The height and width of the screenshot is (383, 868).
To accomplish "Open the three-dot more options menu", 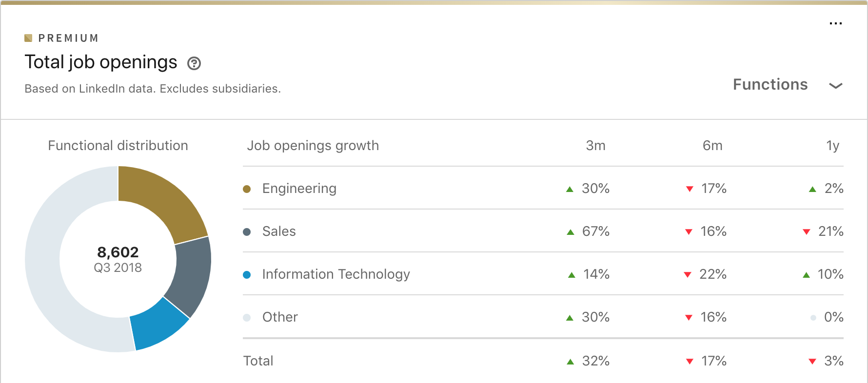I will pos(835,23).
